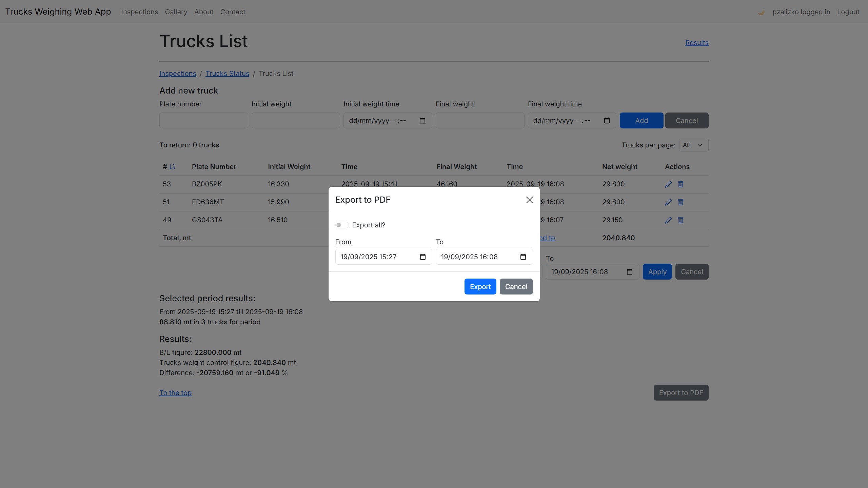Click the Plate number input field
The width and height of the screenshot is (868, 488).
pos(203,121)
